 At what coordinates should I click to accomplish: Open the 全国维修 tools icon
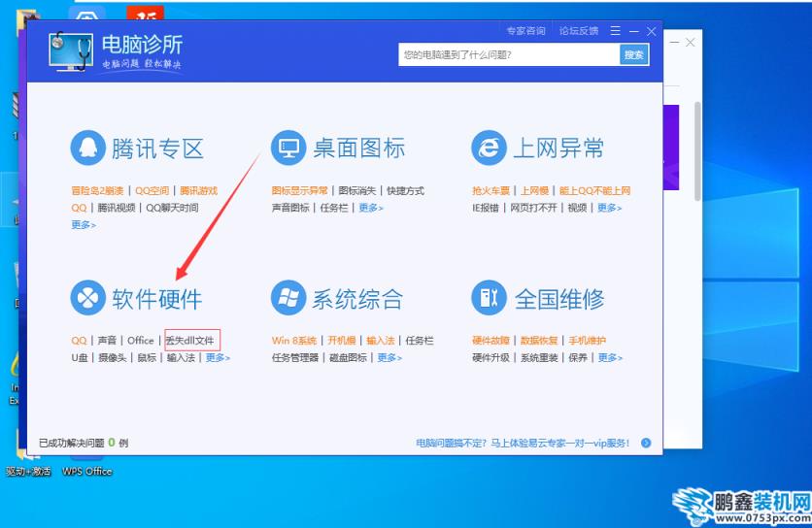[489, 298]
